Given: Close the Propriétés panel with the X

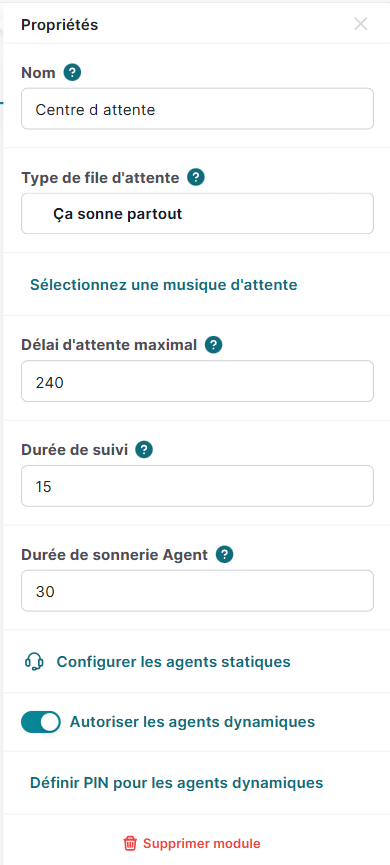Looking at the screenshot, I should click(361, 24).
